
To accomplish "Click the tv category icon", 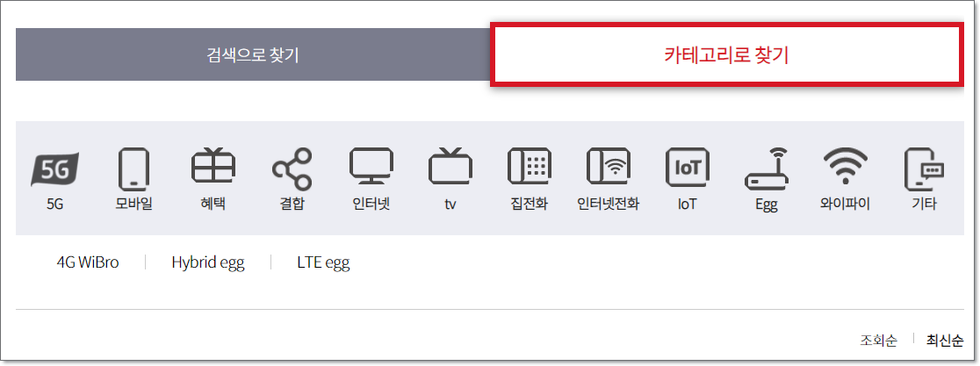I will [x=450, y=167].
